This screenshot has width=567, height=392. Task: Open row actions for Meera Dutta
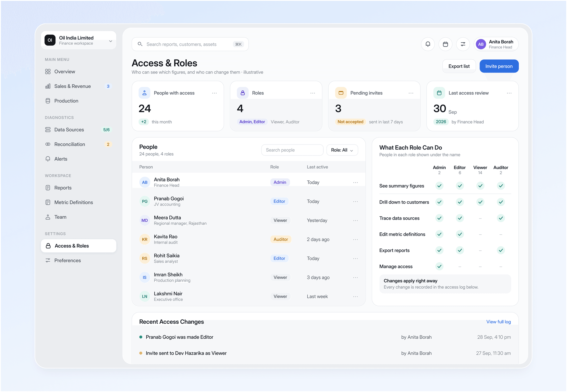(355, 220)
